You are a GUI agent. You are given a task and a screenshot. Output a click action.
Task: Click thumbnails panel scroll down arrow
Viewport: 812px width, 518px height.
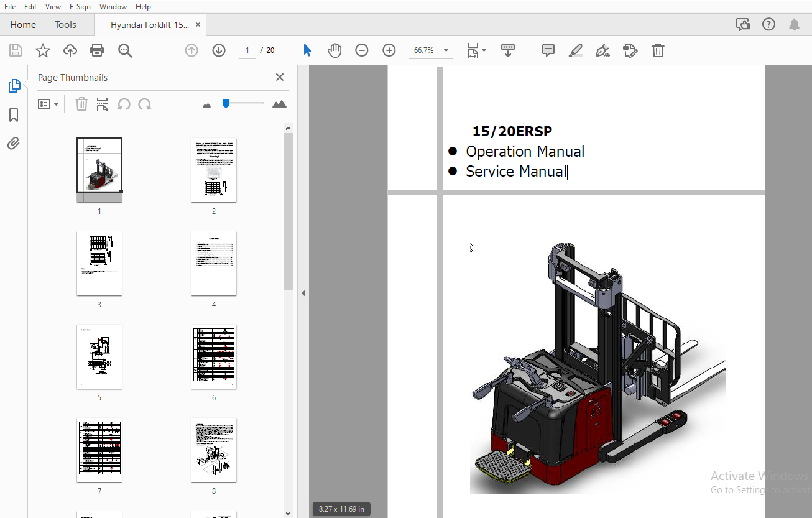tap(288, 513)
